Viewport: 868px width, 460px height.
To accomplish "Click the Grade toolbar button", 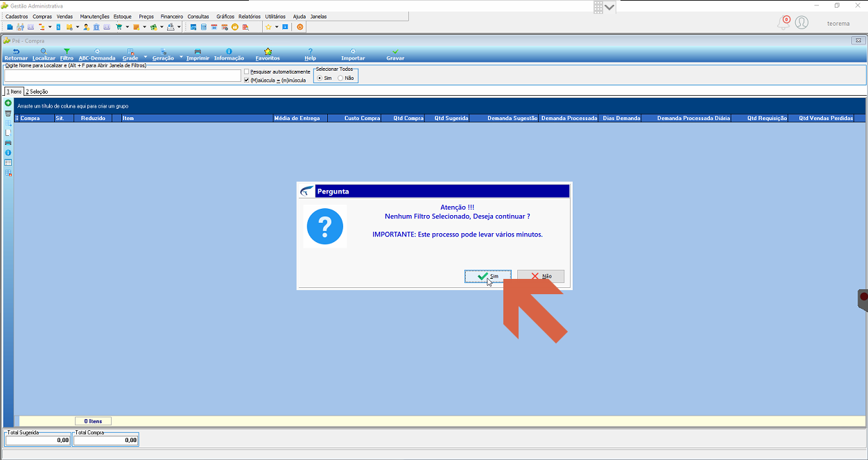I will (x=130, y=55).
